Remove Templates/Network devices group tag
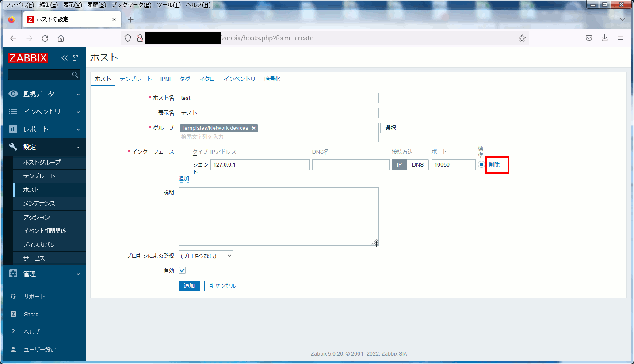 [x=253, y=128]
